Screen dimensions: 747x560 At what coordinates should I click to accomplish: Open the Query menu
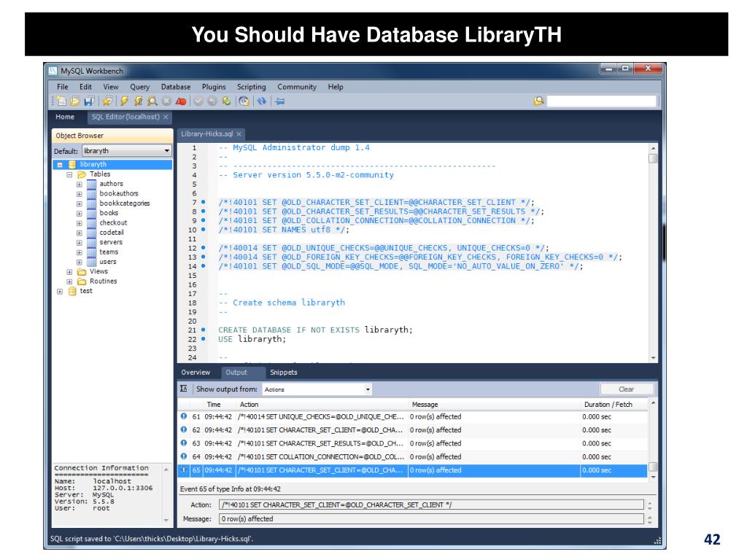click(139, 87)
